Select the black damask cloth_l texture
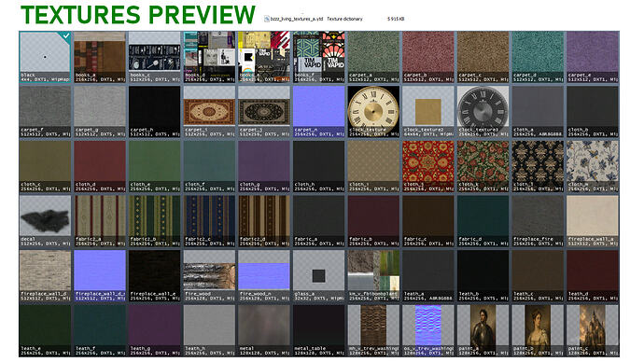This screenshot has height=362, width=644. coord(538,166)
